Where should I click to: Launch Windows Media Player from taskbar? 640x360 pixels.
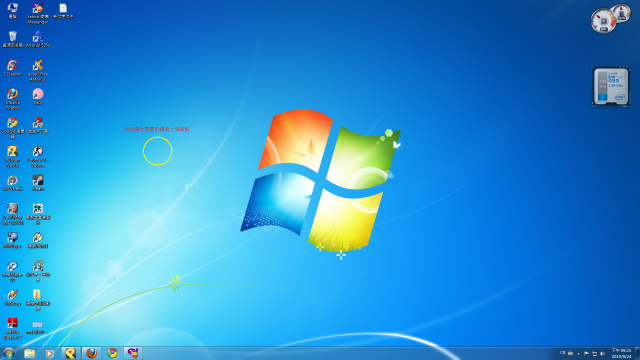click(x=49, y=353)
